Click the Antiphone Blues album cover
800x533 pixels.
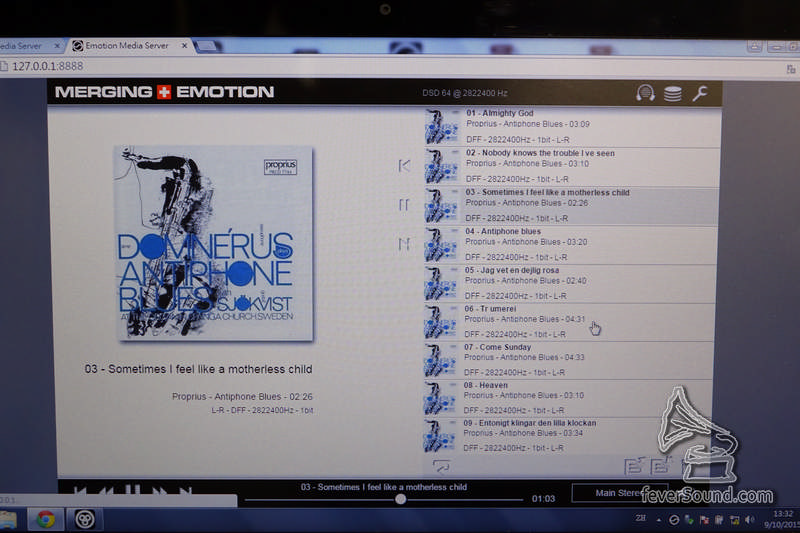click(x=215, y=243)
